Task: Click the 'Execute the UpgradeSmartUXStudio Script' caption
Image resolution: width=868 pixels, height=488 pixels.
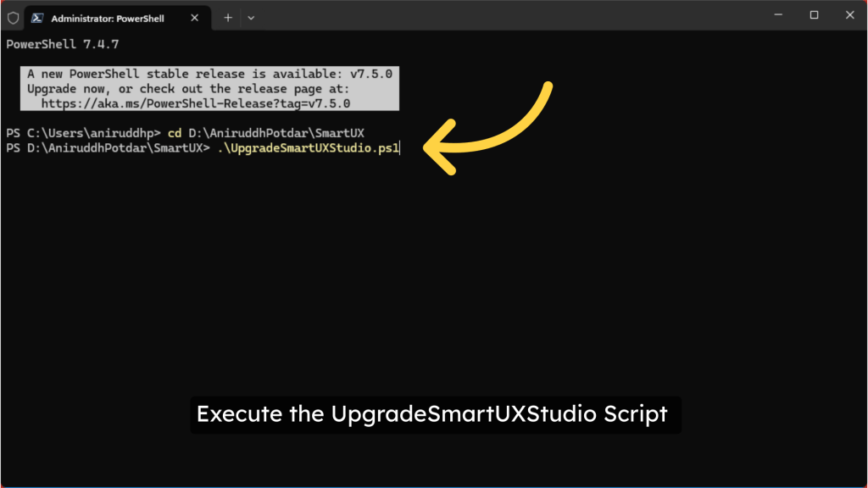Action: coord(432,414)
